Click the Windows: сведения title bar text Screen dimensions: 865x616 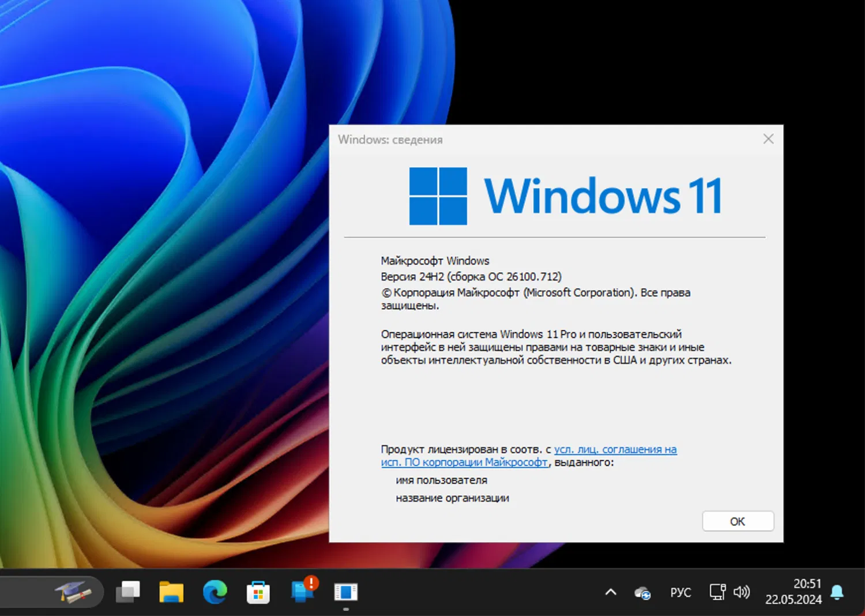pyautogui.click(x=390, y=140)
